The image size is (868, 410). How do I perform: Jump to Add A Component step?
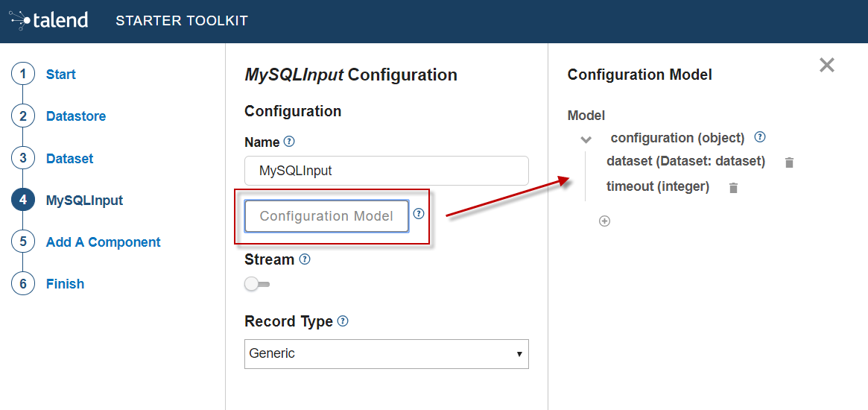103,242
